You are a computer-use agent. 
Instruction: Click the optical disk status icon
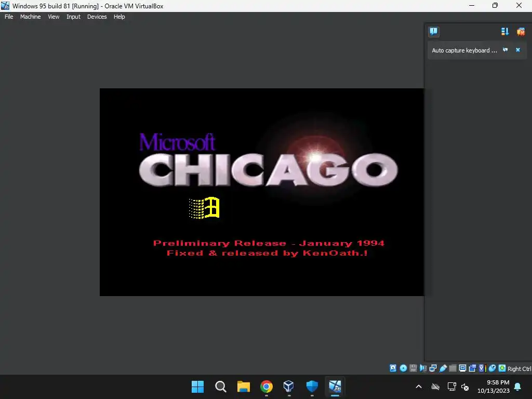(403, 368)
